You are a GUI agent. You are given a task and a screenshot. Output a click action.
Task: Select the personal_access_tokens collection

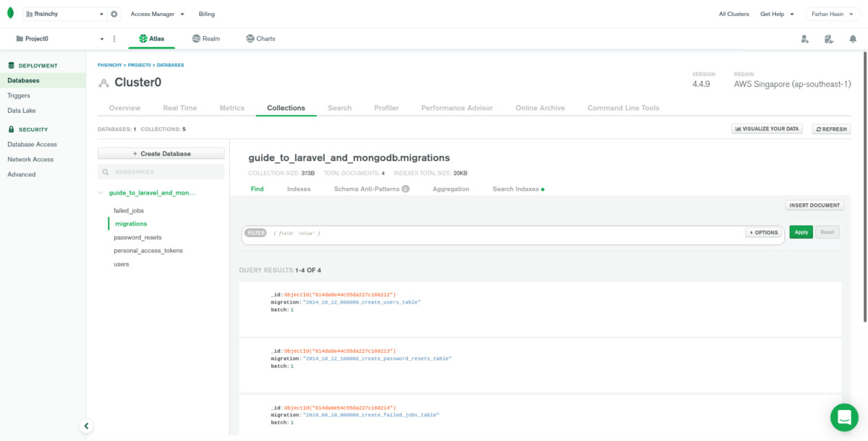[148, 250]
